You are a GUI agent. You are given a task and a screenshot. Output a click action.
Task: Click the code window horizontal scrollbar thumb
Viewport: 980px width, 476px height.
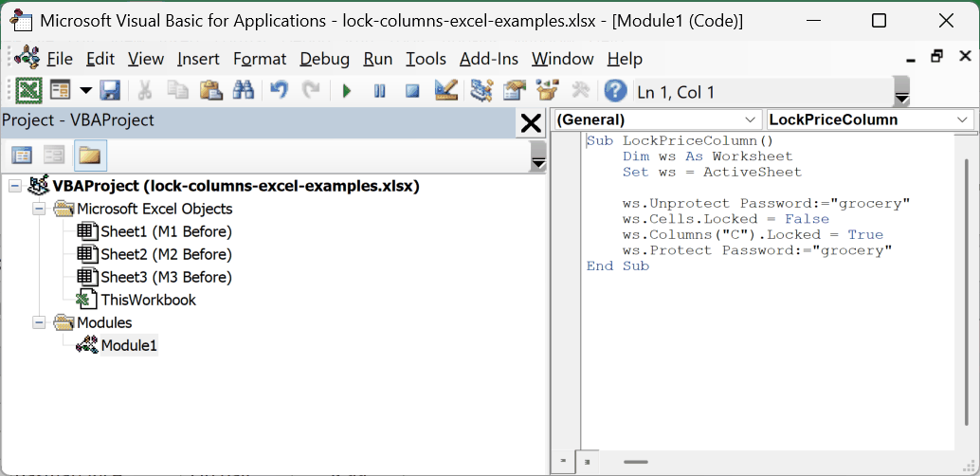coord(636,462)
